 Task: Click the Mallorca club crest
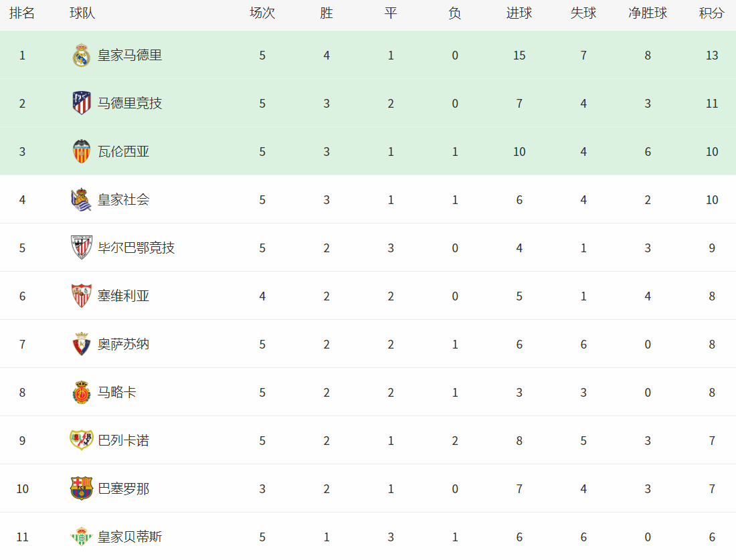click(x=81, y=392)
